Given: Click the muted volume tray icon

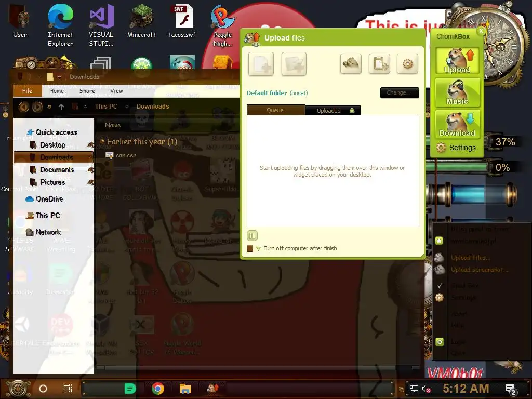Looking at the screenshot, I should coord(426,389).
